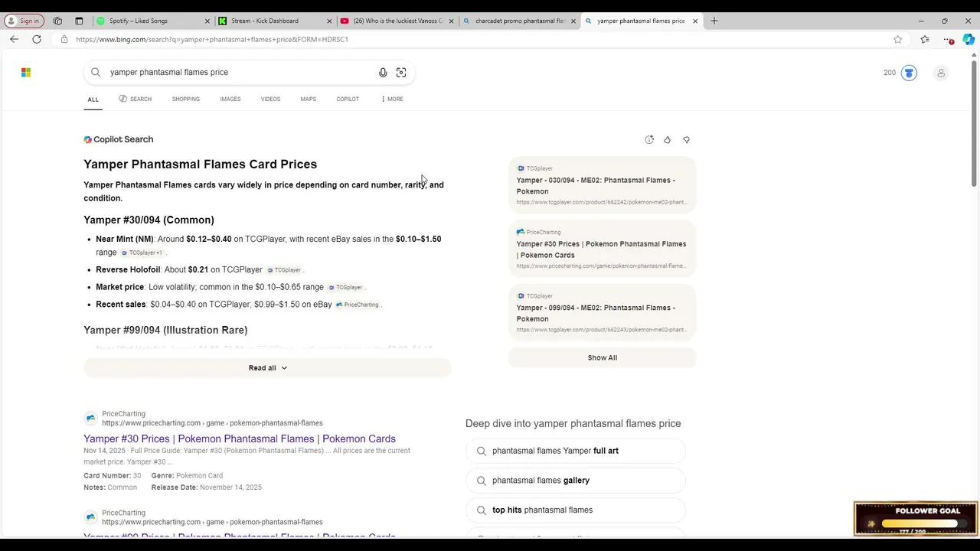
Task: Select the SEARCH filter tab
Action: pos(136,99)
